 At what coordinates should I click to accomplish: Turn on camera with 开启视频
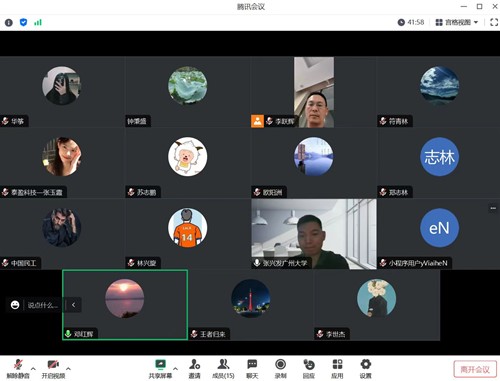click(53, 369)
